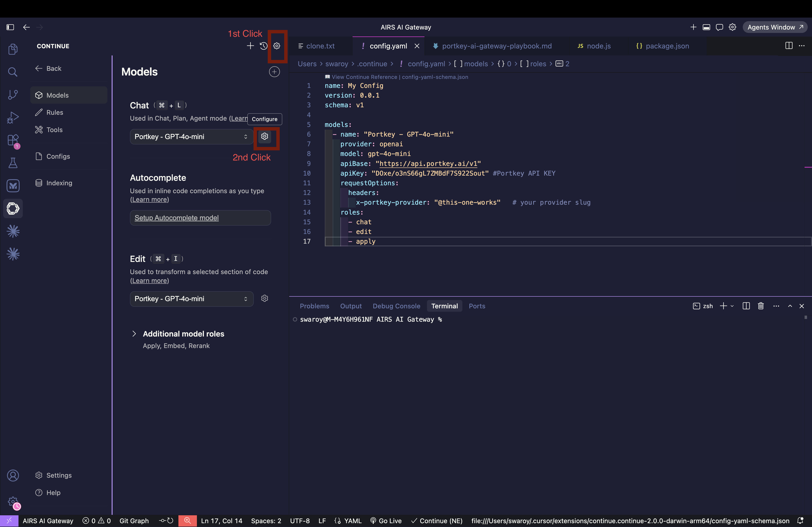The width and height of the screenshot is (812, 527).
Task: Open Git Graph from status bar
Action: click(134, 520)
